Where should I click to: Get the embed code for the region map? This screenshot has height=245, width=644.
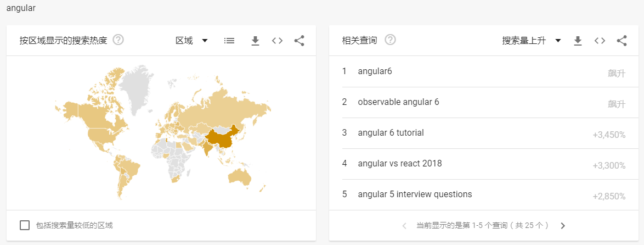click(x=277, y=40)
